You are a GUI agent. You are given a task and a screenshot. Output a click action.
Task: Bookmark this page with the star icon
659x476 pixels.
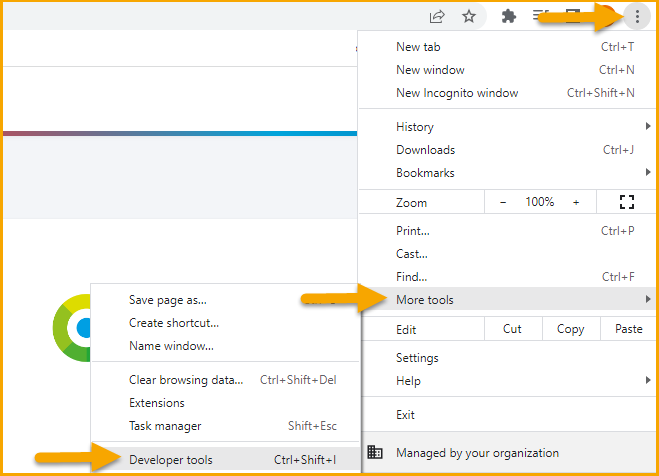[469, 17]
